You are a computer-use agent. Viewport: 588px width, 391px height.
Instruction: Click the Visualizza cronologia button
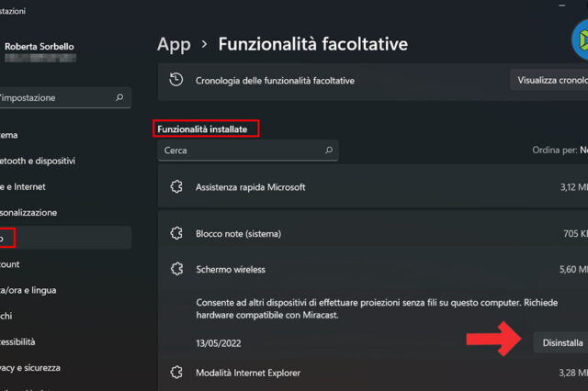551,80
